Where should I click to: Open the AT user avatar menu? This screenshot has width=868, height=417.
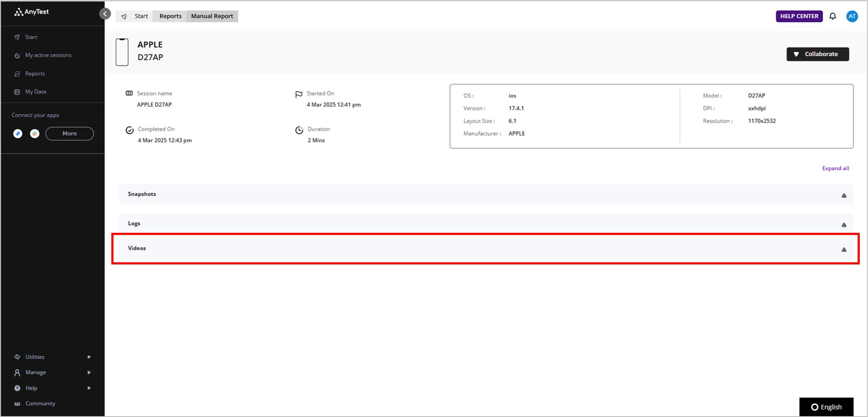[852, 17]
